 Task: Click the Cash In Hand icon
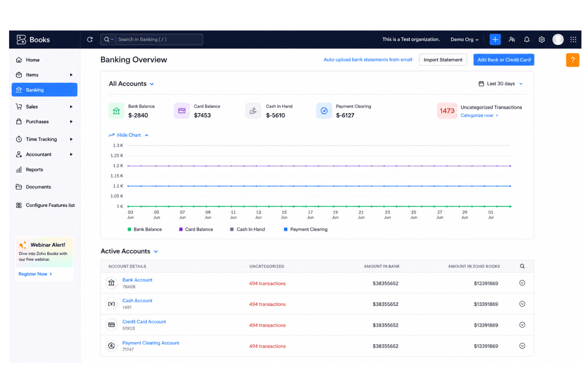(x=253, y=111)
